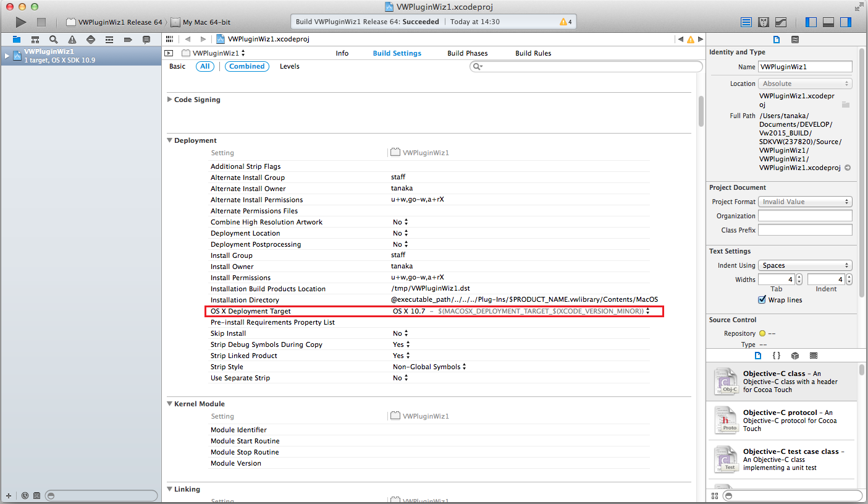The width and height of the screenshot is (868, 504).
Task: Switch to the Build Rules tab
Action: coord(533,53)
